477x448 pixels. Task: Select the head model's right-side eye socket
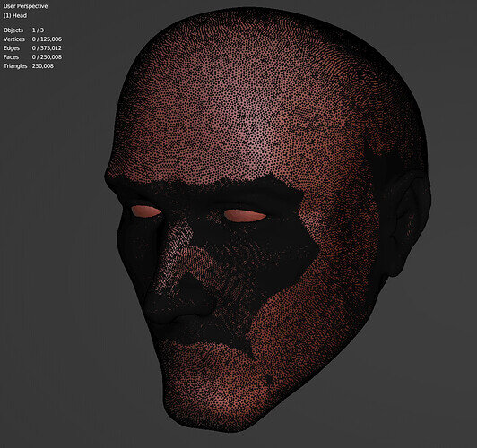point(245,216)
